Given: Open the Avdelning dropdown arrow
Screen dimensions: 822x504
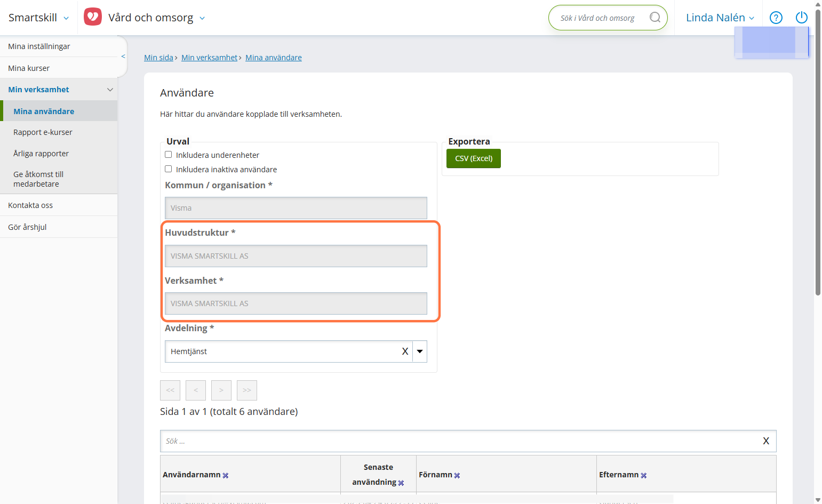Looking at the screenshot, I should point(420,351).
